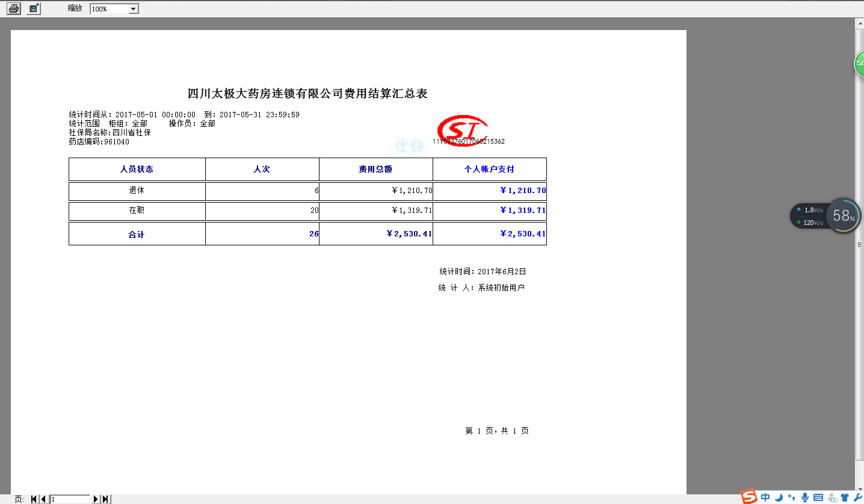This screenshot has height=504, width=864.
Task: Click the microphone voice input icon
Action: 804,497
